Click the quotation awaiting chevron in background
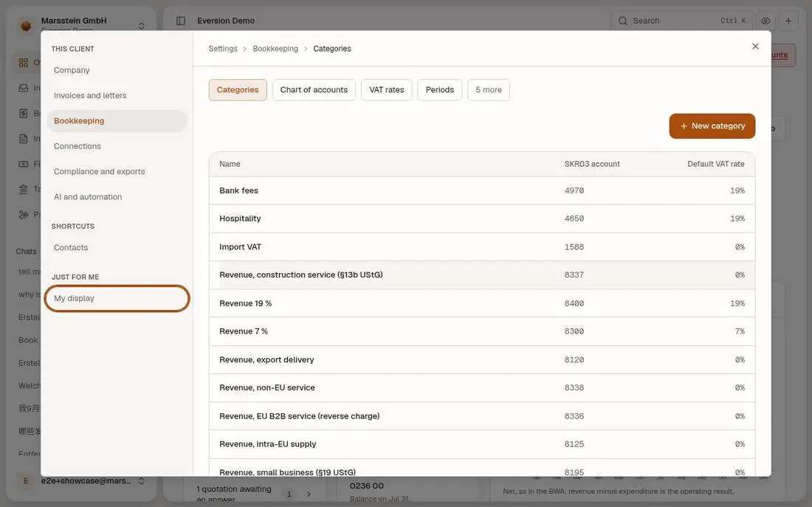Screen dimensions: 812x507 coord(309,494)
